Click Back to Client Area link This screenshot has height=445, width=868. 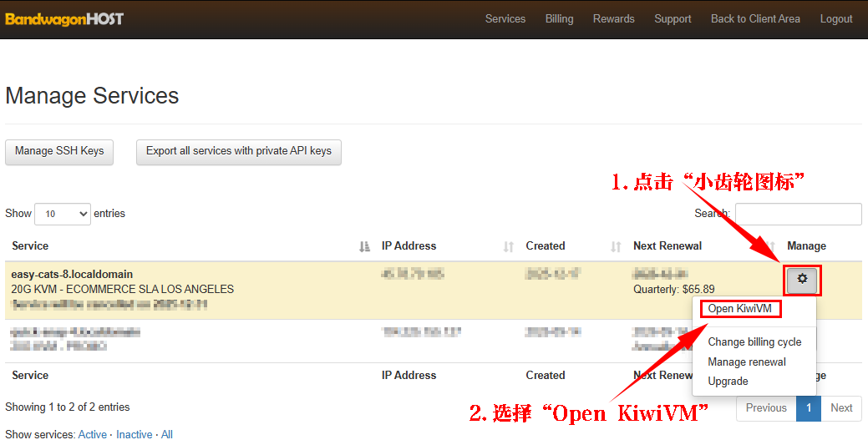[755, 18]
